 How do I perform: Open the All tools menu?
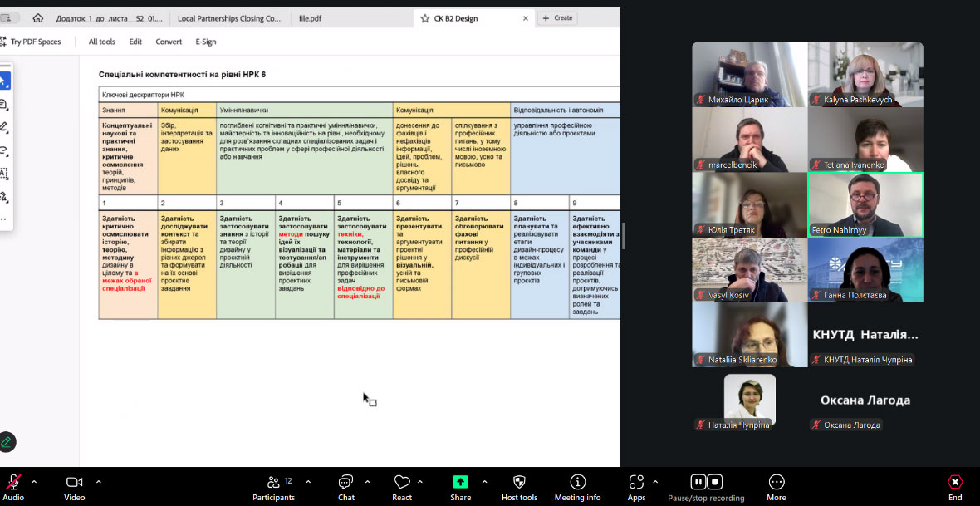click(x=102, y=42)
